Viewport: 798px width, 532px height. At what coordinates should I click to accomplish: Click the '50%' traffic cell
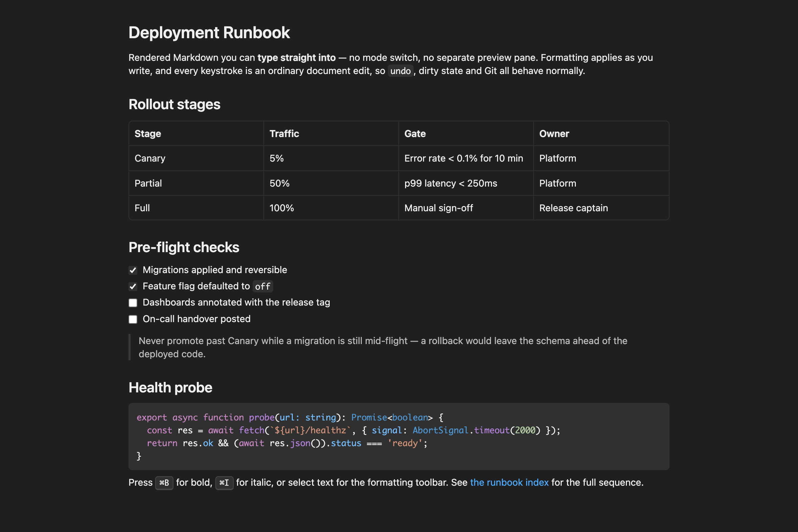(331, 183)
